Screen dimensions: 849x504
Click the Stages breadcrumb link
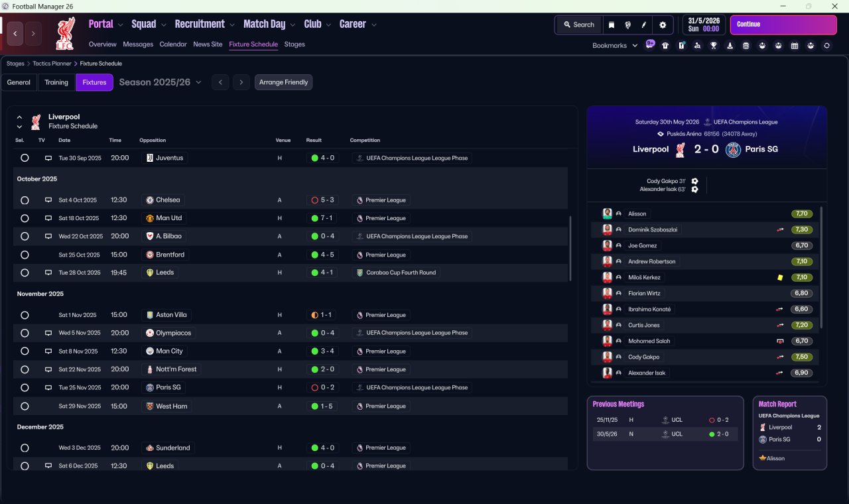(15, 64)
